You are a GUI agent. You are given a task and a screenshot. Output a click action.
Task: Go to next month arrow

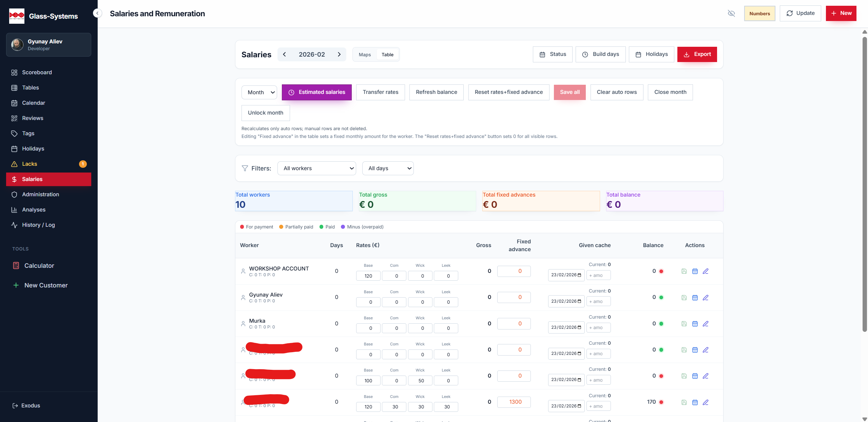point(339,55)
